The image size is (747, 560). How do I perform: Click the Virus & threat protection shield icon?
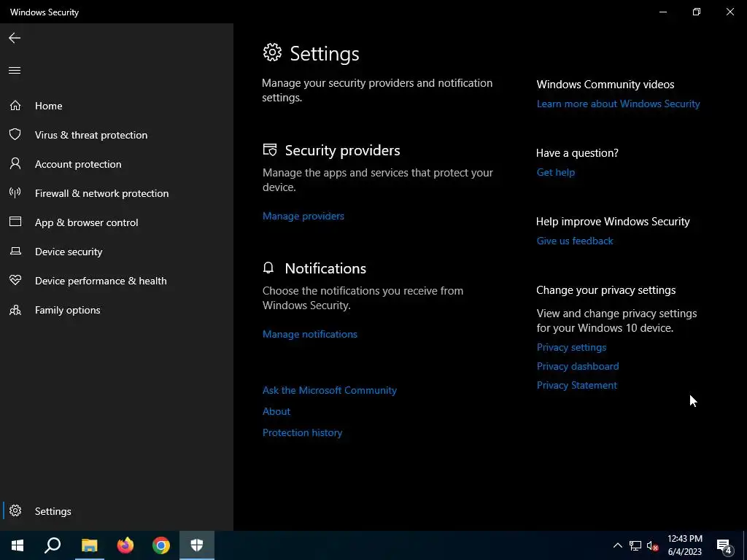[x=15, y=134]
